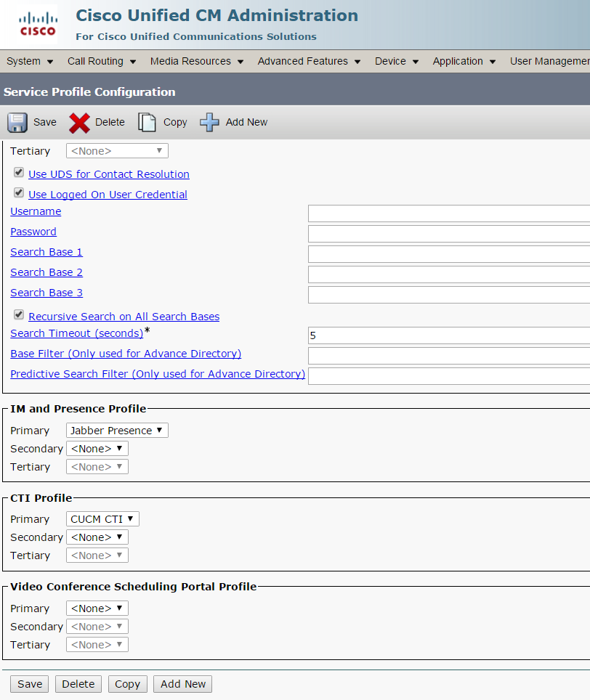Click the Service Profile Configuration page title
Viewport: 590px width, 700px height.
click(89, 92)
